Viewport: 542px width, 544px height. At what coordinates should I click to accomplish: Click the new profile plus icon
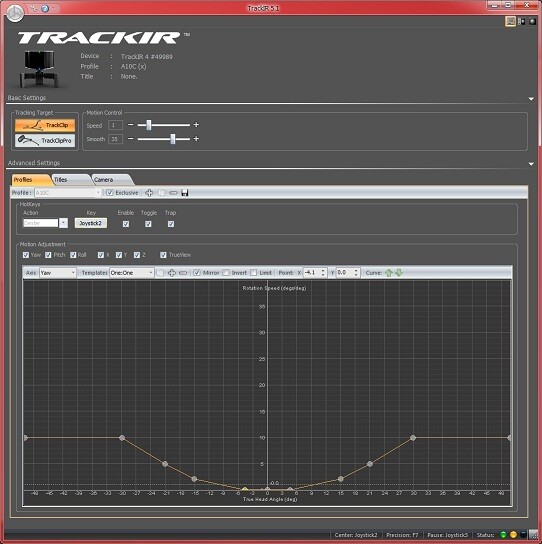pos(149,193)
